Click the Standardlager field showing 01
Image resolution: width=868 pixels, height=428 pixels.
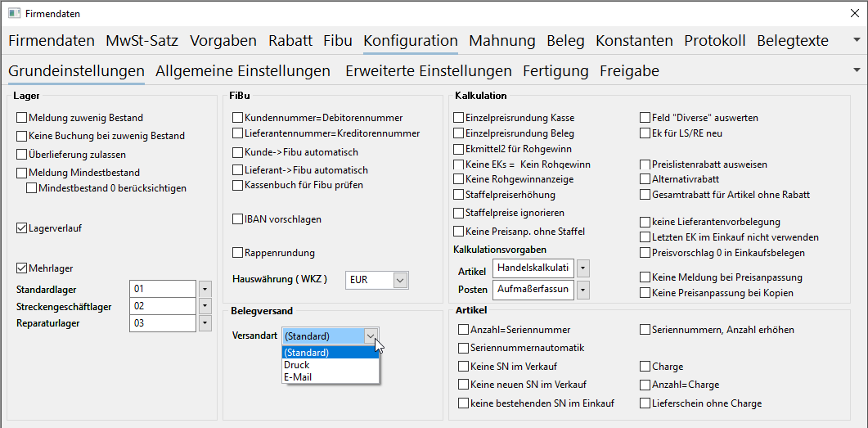(x=163, y=289)
